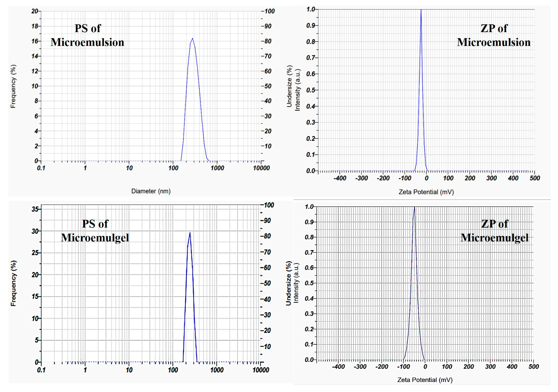
Task: Click right-axis tick '60' in PS of Microemulgel chart
Action: (267, 268)
